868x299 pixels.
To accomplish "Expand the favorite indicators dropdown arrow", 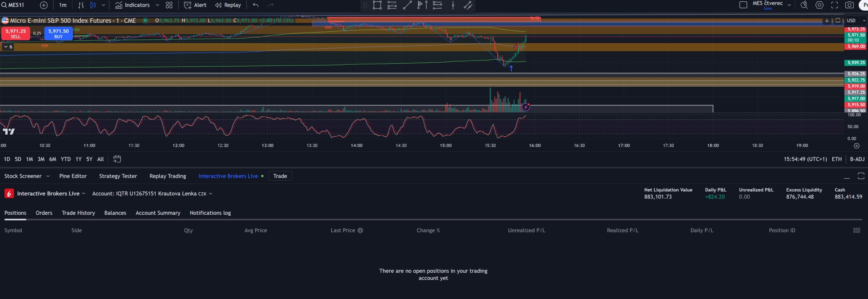I will coord(157,5).
